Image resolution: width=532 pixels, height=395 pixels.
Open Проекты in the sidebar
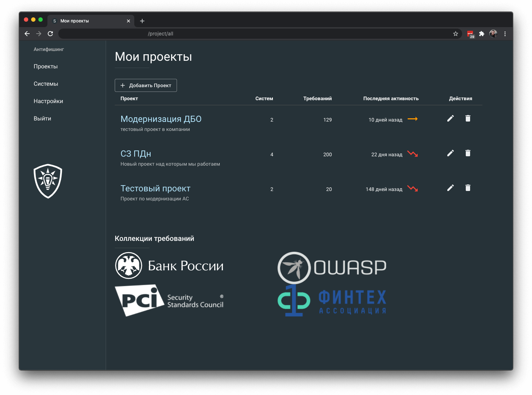coord(46,67)
